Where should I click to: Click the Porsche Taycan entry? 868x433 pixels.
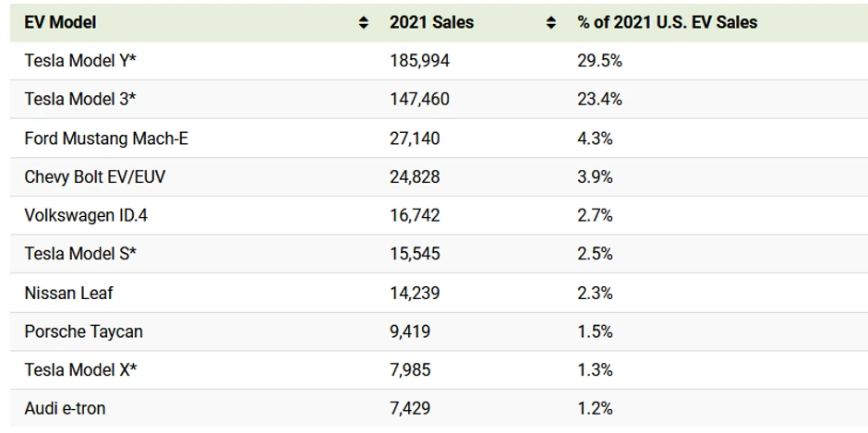83,331
